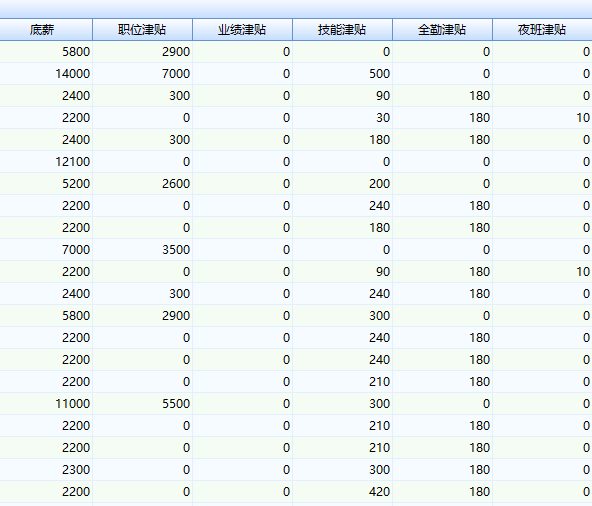Click 技能津贴 cell in the 12100 row

(x=342, y=162)
